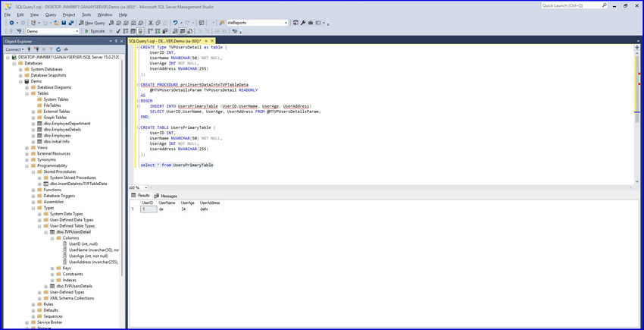
Task: Refresh the Object Explorer tree
Action: tap(59, 49)
